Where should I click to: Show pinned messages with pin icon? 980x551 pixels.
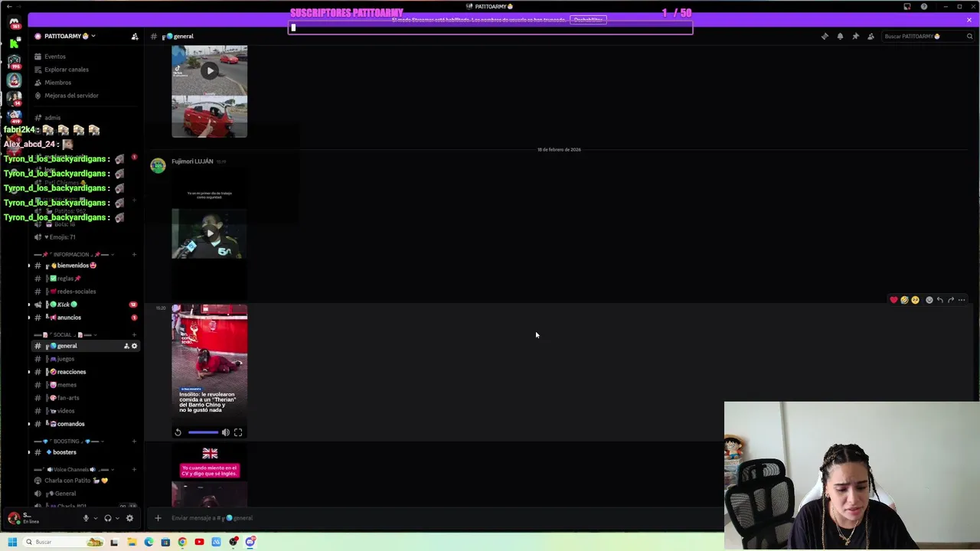855,36
